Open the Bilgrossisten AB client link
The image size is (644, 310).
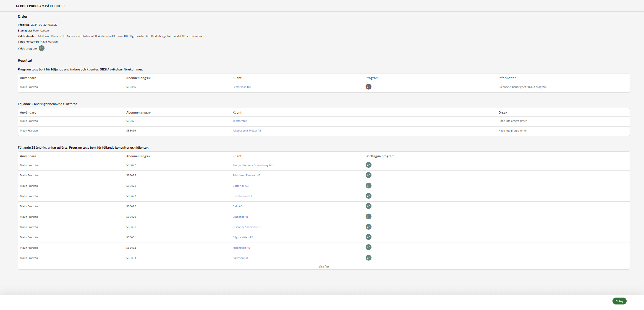243,237
